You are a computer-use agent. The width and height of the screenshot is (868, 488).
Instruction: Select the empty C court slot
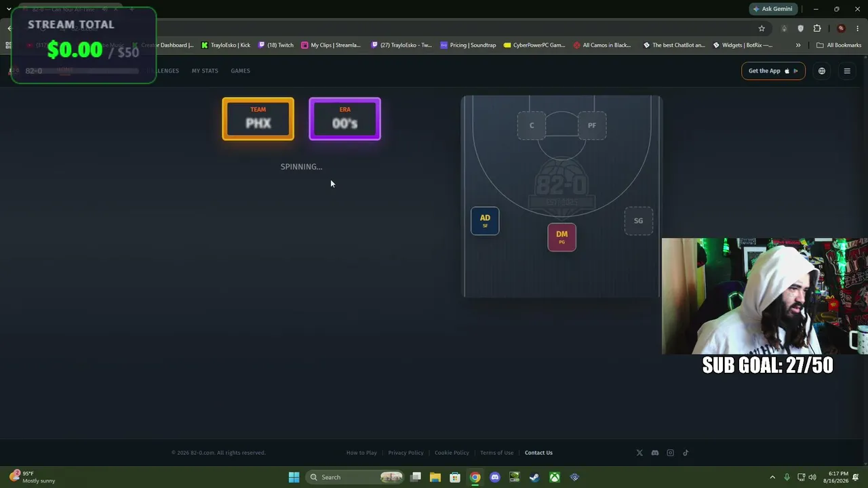coord(532,125)
